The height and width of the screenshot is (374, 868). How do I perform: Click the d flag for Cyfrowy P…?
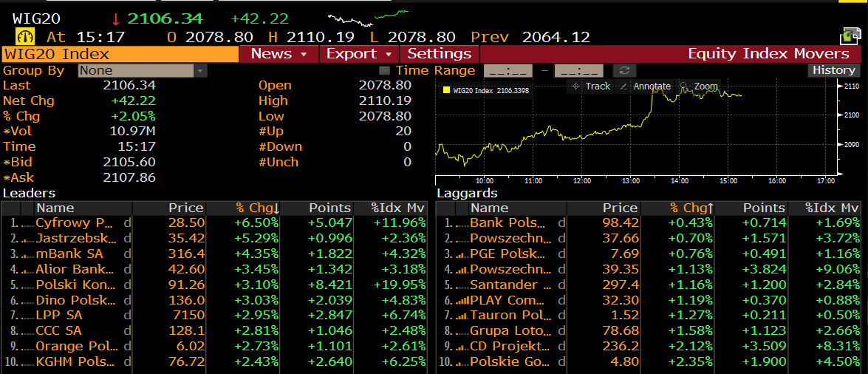pos(127,222)
